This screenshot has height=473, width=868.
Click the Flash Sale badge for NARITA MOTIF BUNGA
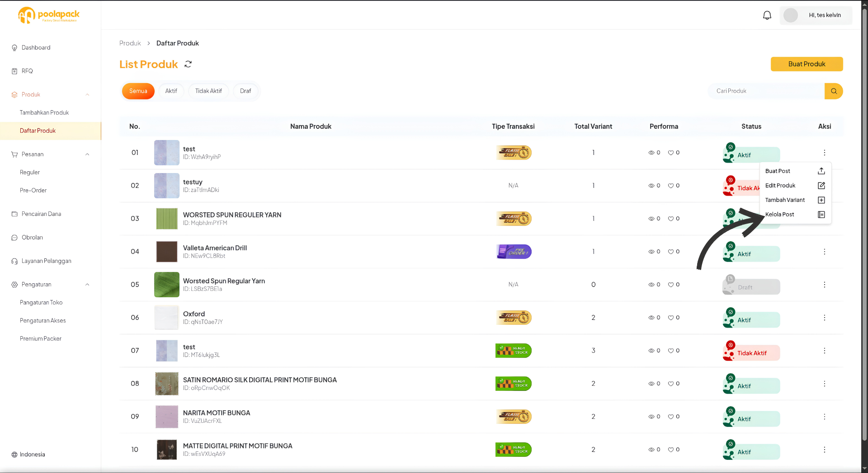tap(514, 417)
